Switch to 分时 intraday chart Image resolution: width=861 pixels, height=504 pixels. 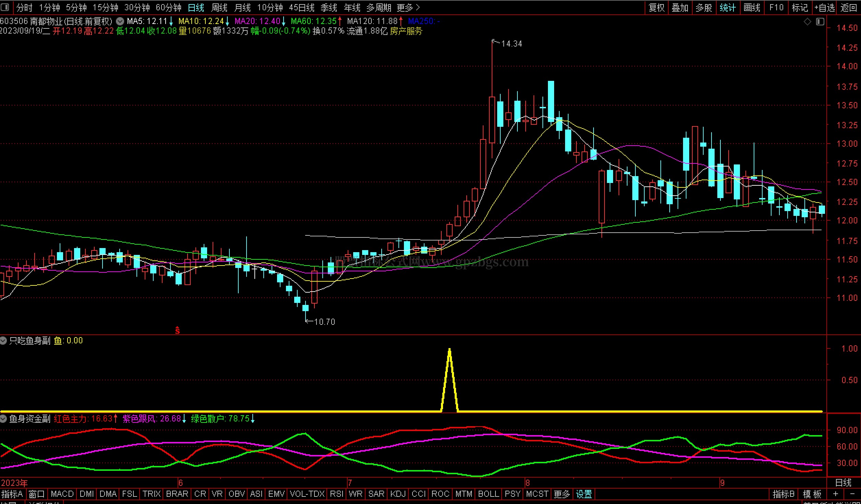point(24,8)
